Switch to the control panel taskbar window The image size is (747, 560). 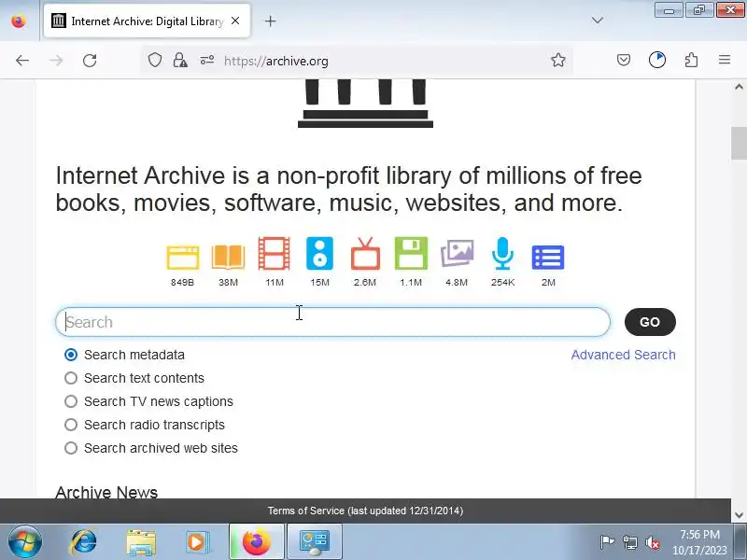coord(315,542)
